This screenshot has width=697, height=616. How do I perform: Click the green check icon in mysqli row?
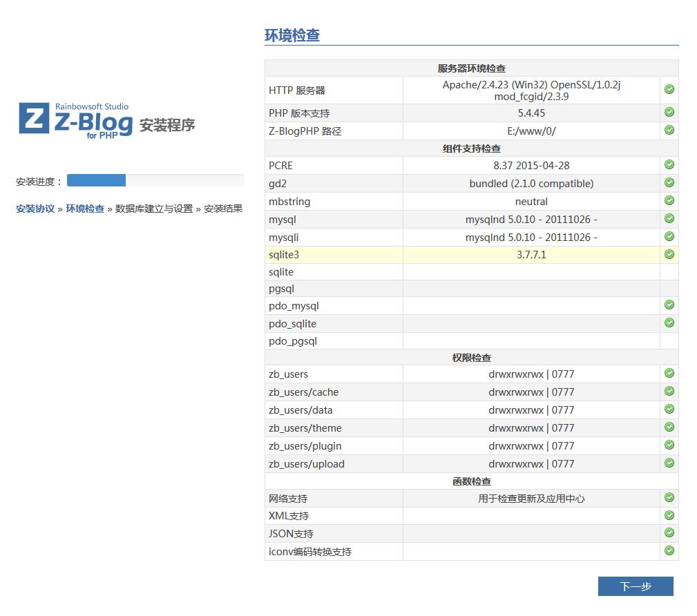point(669,236)
